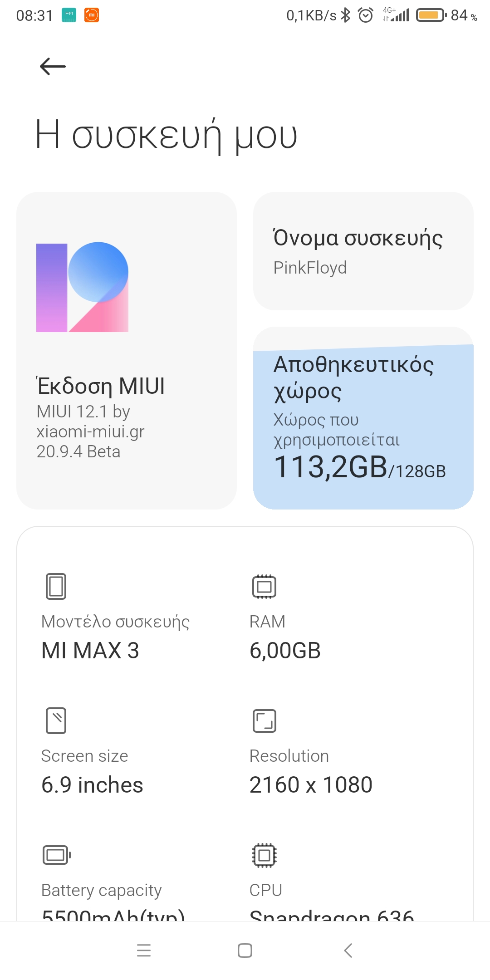490x980 pixels.
Task: Tap the Resolution icon
Action: click(264, 720)
